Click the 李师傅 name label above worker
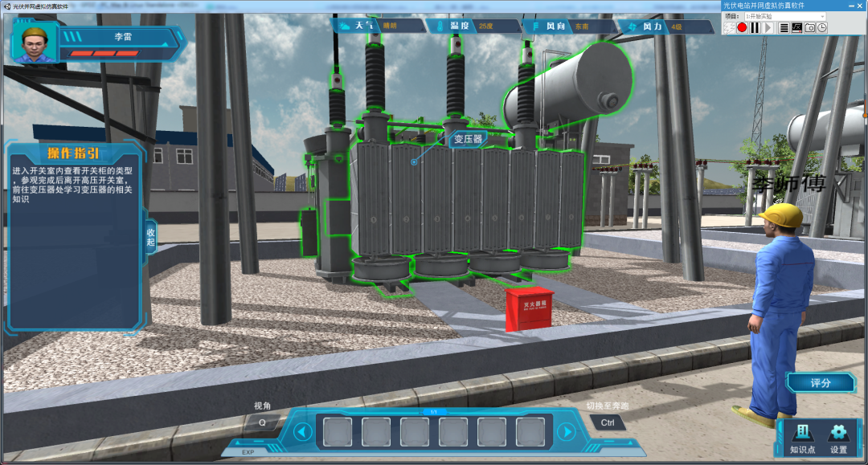This screenshot has height=465, width=868. (x=789, y=184)
